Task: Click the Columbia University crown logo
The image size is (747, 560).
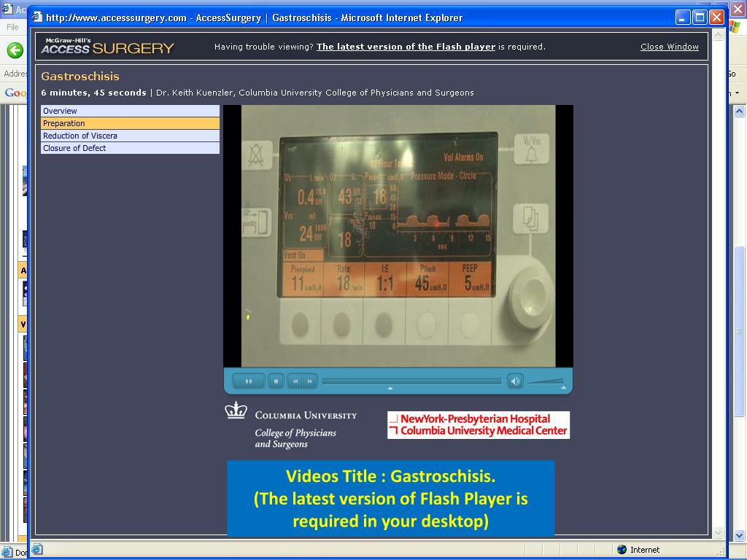Action: pyautogui.click(x=236, y=411)
